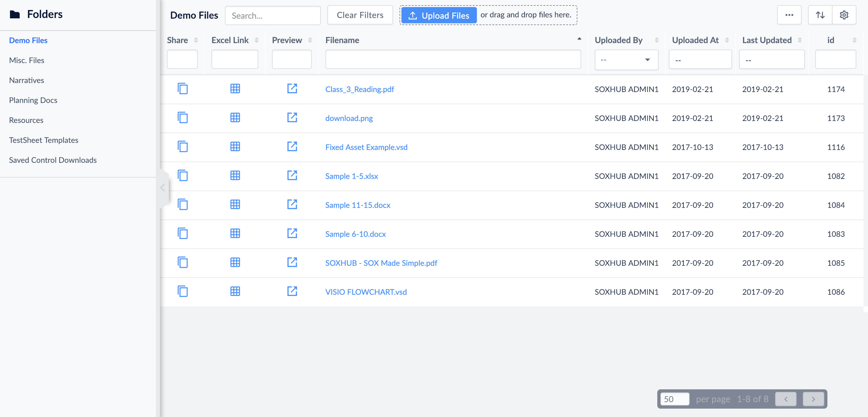Toggle sort on Uploaded At column
This screenshot has height=417, width=868.
(727, 41)
